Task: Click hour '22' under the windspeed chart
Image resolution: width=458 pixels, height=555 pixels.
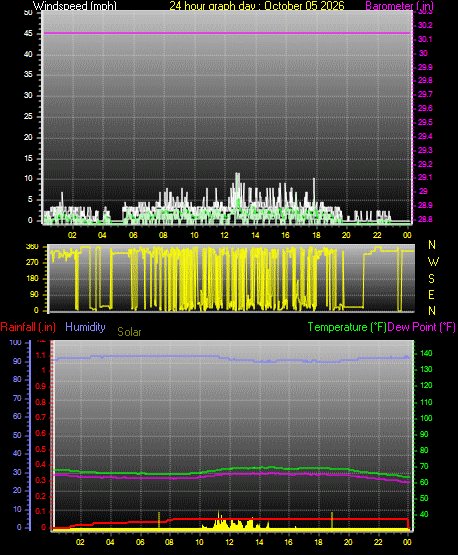Action: pos(377,235)
